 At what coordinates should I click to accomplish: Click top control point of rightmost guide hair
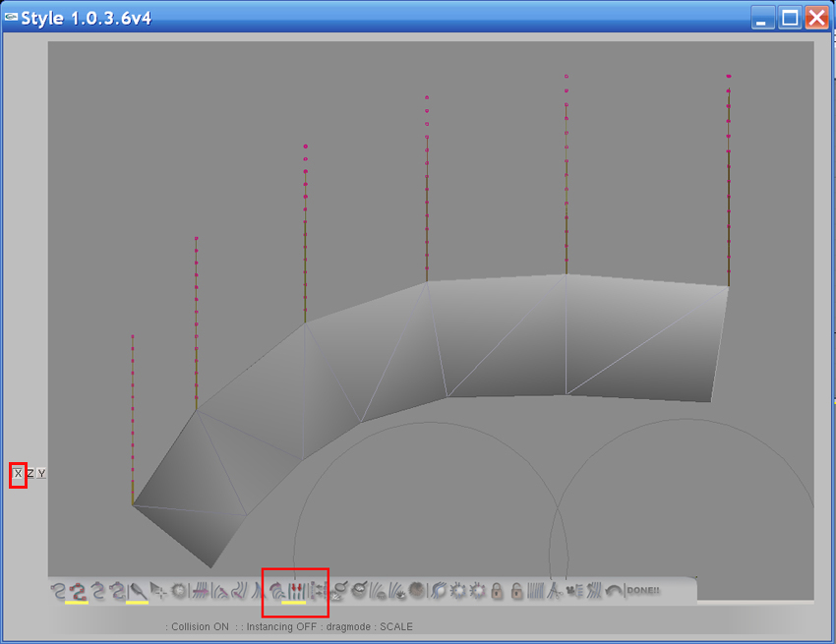pos(728,77)
